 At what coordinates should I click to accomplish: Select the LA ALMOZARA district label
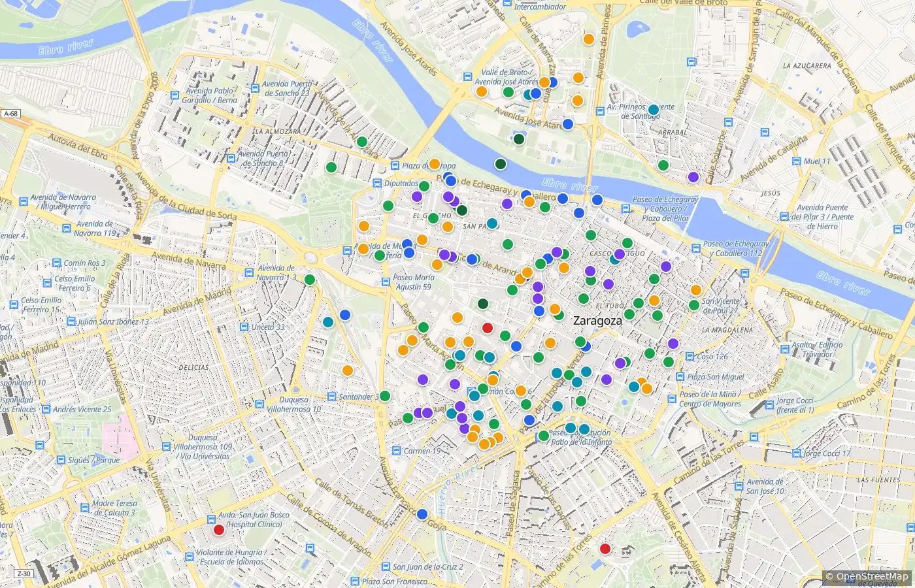[278, 131]
